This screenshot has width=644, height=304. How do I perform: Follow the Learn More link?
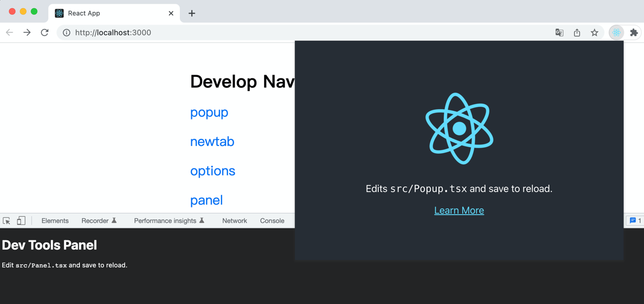click(459, 211)
